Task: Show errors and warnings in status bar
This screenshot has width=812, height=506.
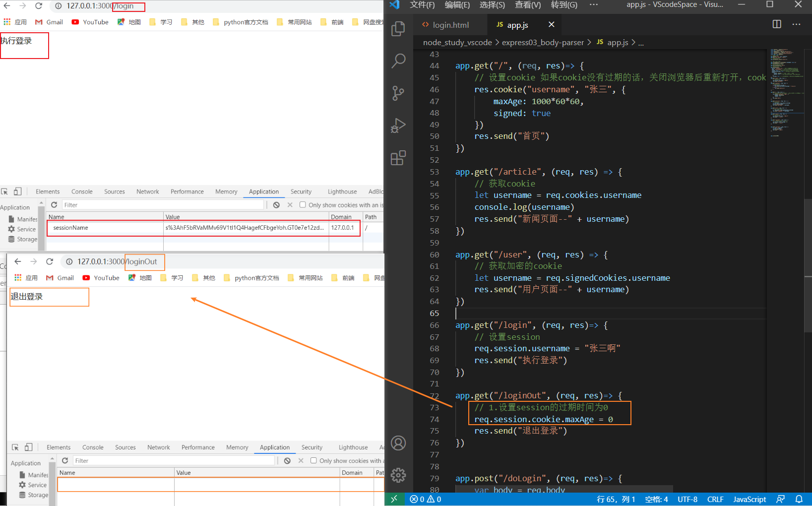Action: 426,499
